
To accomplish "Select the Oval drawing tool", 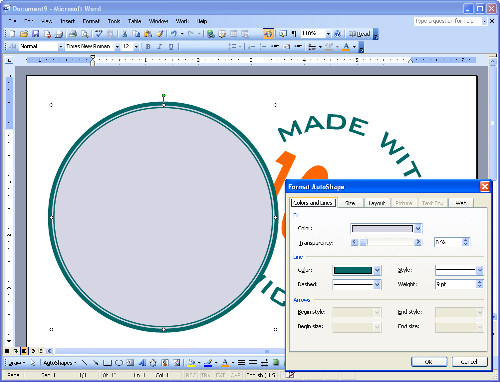I will pos(119,363).
